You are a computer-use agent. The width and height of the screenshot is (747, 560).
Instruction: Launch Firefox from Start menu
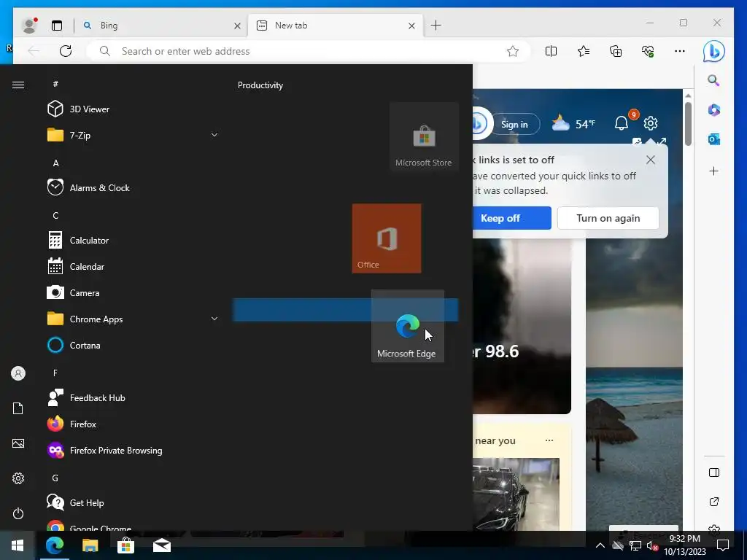[133, 424]
